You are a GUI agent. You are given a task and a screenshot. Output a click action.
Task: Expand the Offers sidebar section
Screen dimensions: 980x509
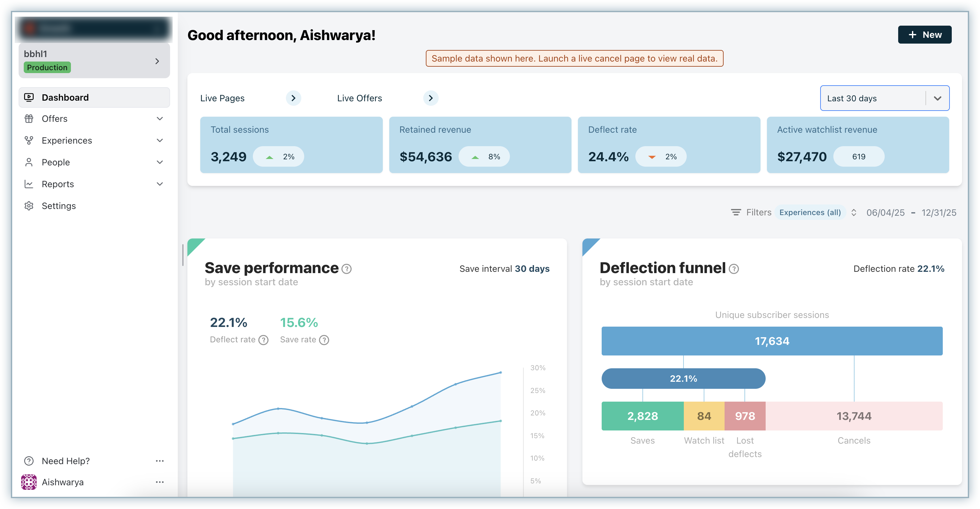[x=160, y=119]
